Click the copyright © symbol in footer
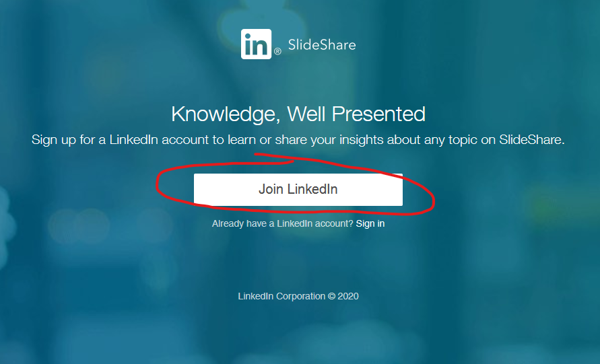Screen dimensions: 600x364 click(331, 296)
